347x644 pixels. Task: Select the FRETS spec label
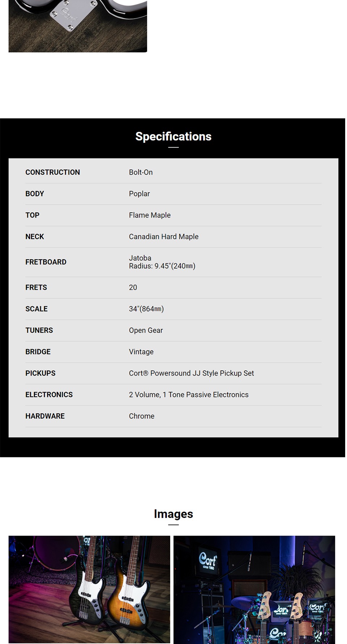pos(36,287)
